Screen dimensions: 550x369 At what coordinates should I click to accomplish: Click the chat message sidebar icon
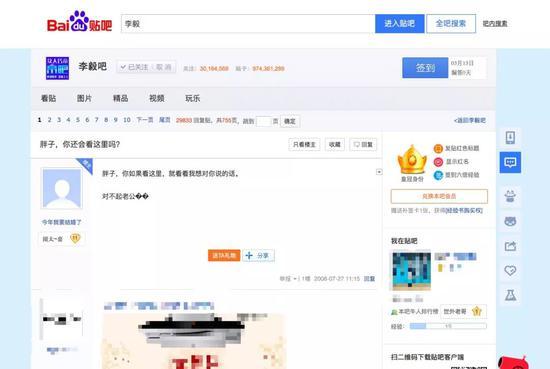(x=510, y=162)
